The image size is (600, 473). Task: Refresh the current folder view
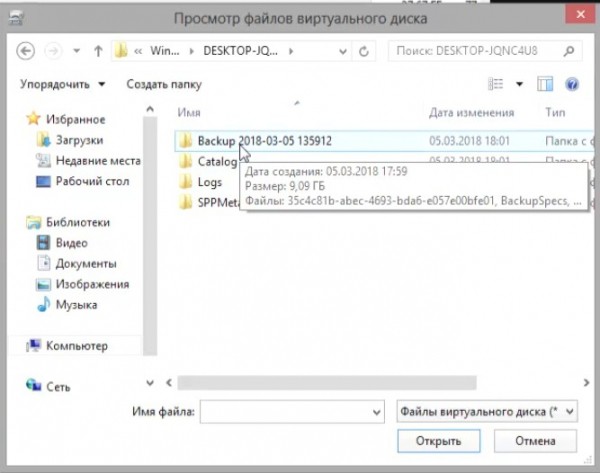[364, 51]
